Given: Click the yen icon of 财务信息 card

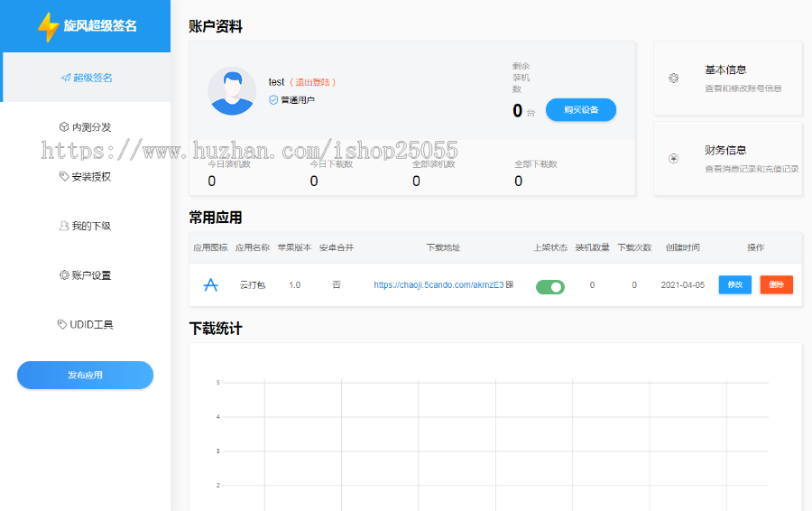Looking at the screenshot, I should [673, 159].
